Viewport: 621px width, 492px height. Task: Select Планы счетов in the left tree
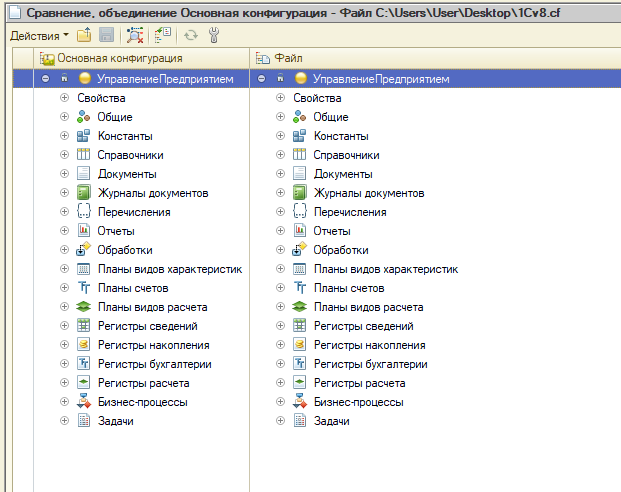tap(133, 288)
